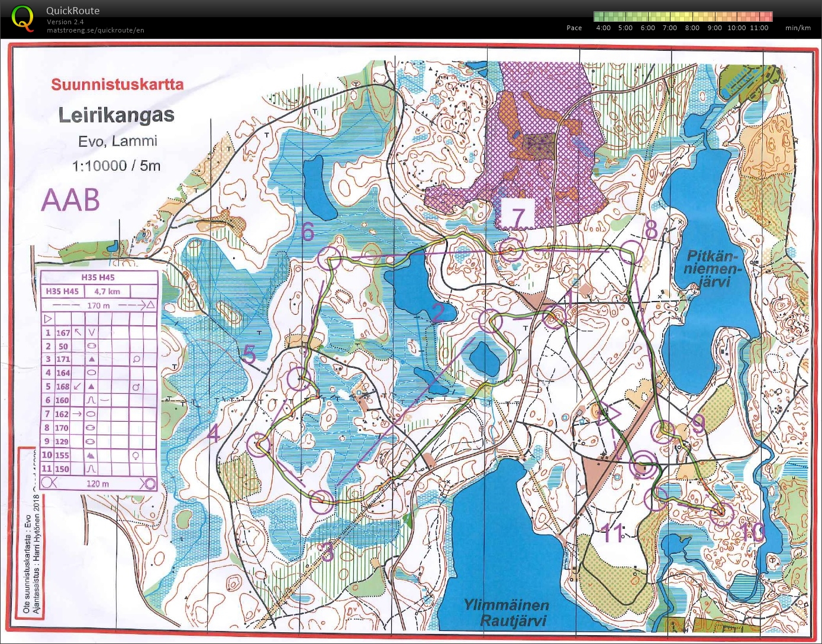
Task: Click the control circle labeled 7
Action: tap(512, 250)
